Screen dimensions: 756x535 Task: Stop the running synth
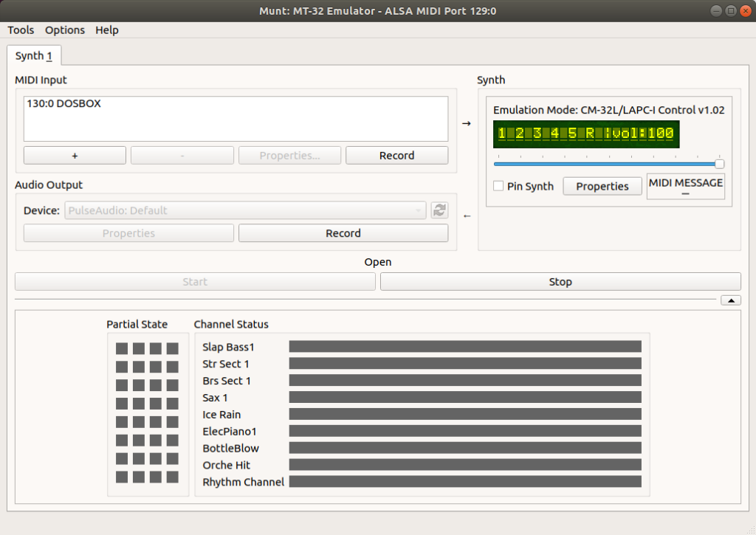[x=560, y=282]
